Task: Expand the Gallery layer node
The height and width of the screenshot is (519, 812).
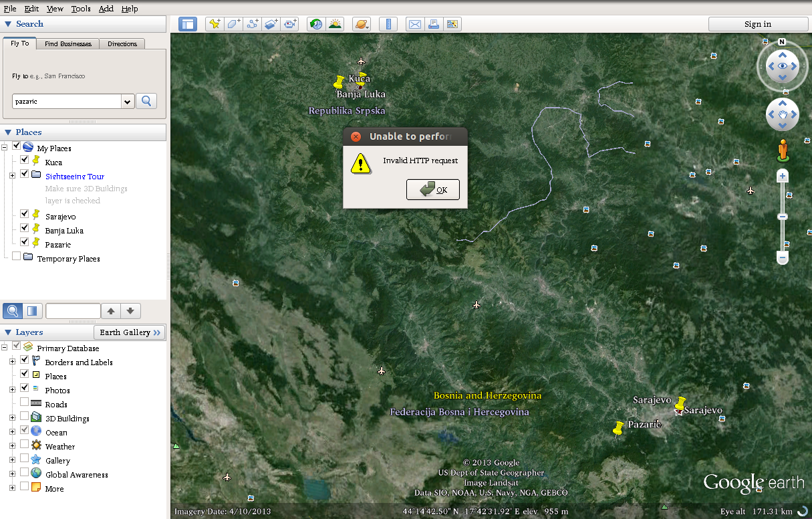Action: coord(12,459)
